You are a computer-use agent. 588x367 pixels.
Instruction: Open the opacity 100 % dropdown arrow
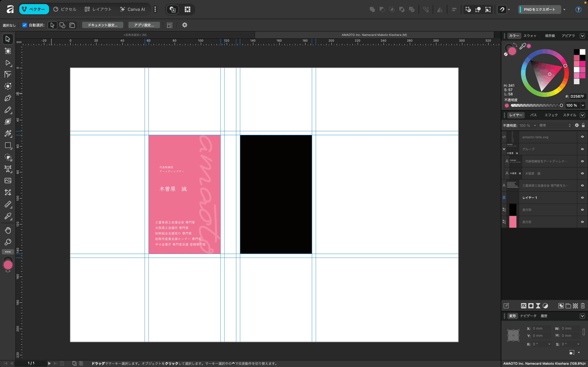[x=583, y=105]
